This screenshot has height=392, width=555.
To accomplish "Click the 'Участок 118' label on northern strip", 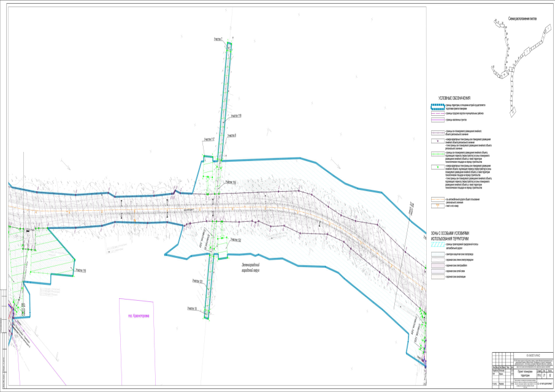I will pos(236,115).
